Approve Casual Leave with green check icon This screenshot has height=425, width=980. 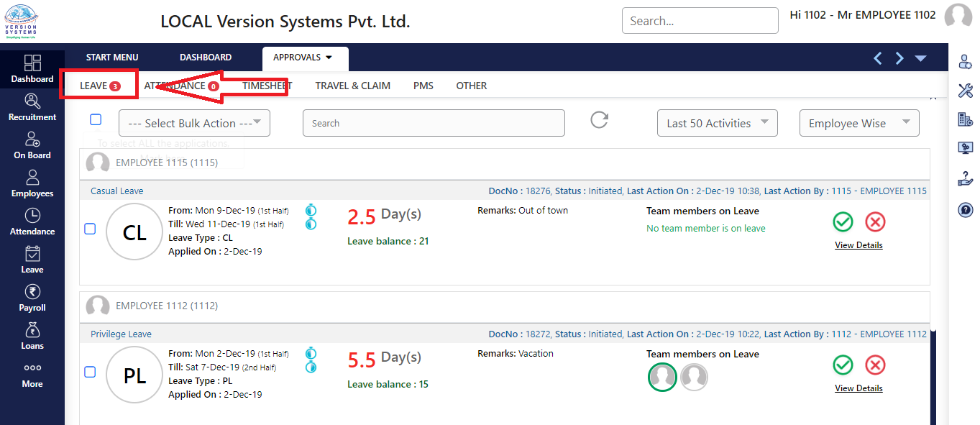[843, 222]
